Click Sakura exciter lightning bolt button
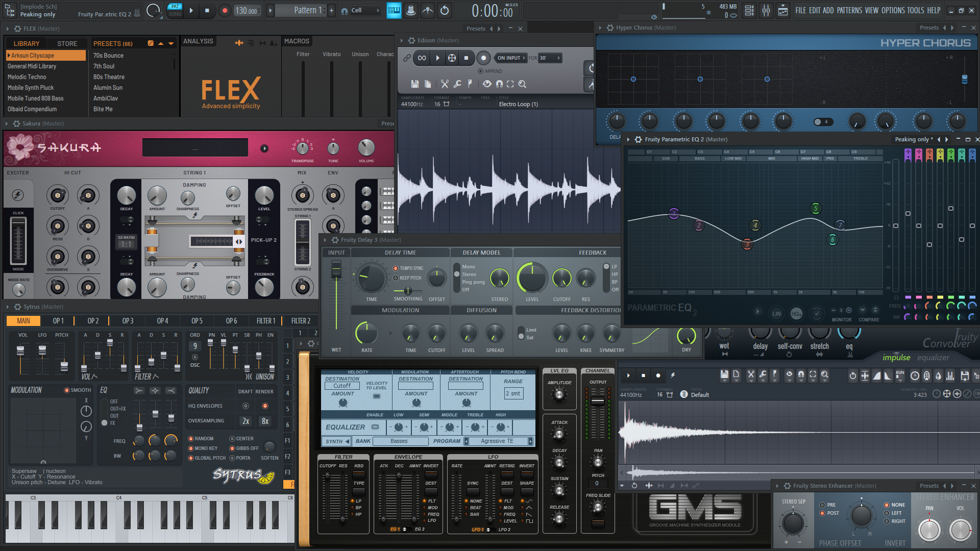This screenshot has width=980, height=551. (17, 195)
